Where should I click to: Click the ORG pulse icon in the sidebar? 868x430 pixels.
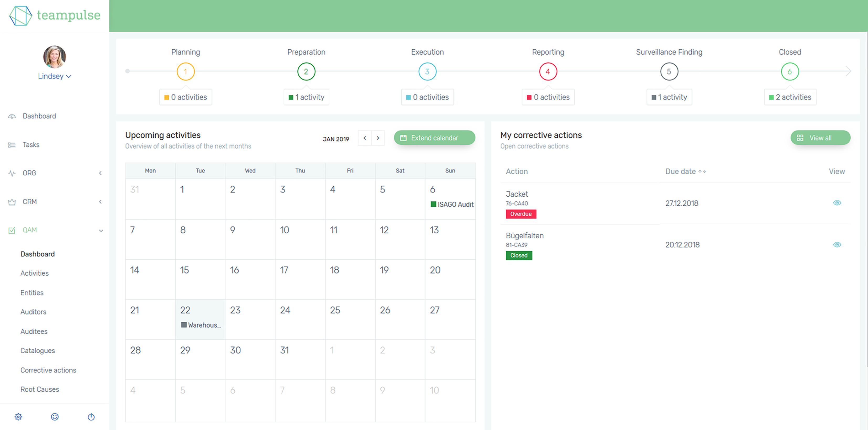coord(12,173)
